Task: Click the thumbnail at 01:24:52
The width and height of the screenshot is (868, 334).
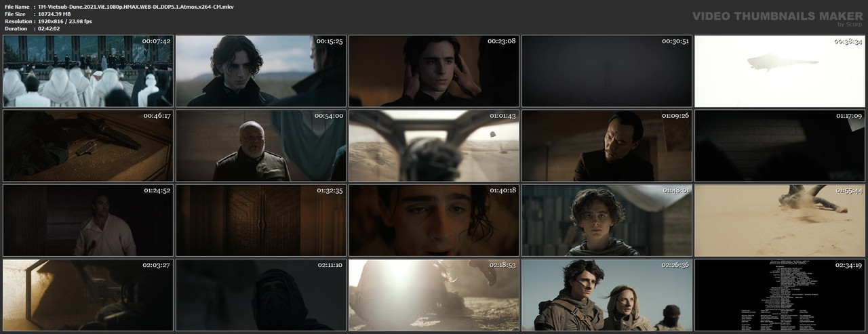Action: (88, 220)
